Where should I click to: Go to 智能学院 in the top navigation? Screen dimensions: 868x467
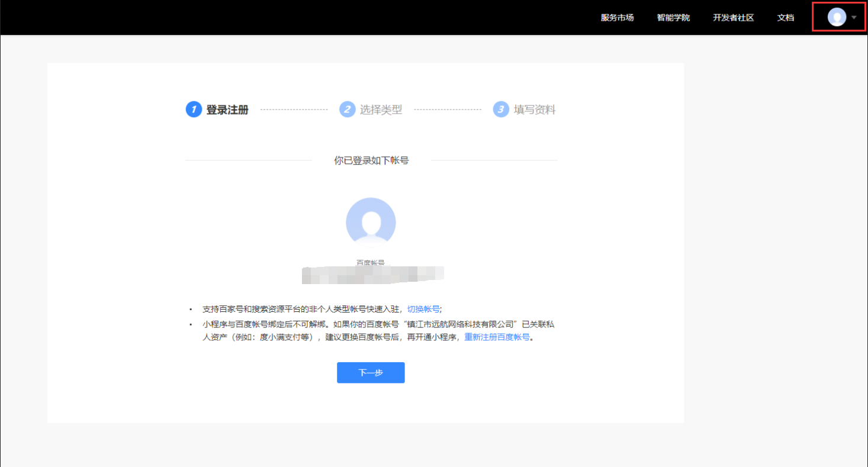[673, 18]
